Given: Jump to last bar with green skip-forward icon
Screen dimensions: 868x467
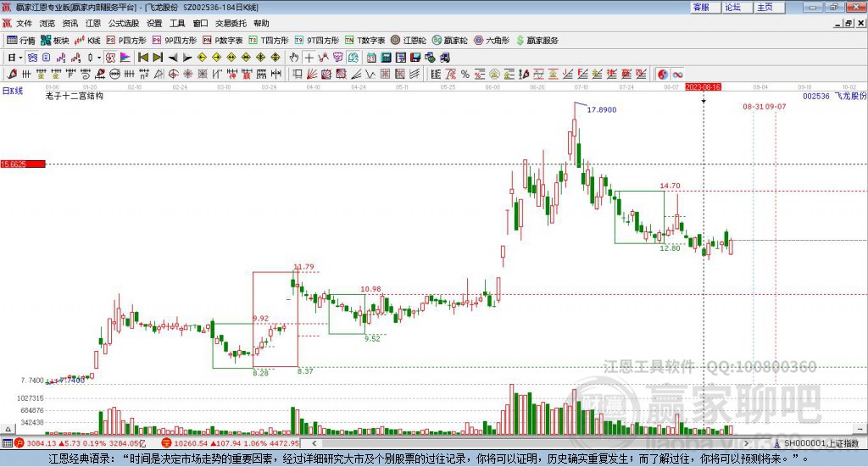Looking at the screenshot, I should pos(158,58).
